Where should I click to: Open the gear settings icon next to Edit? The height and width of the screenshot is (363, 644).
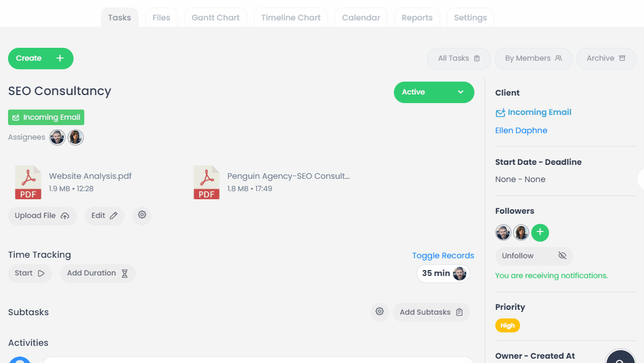(142, 215)
